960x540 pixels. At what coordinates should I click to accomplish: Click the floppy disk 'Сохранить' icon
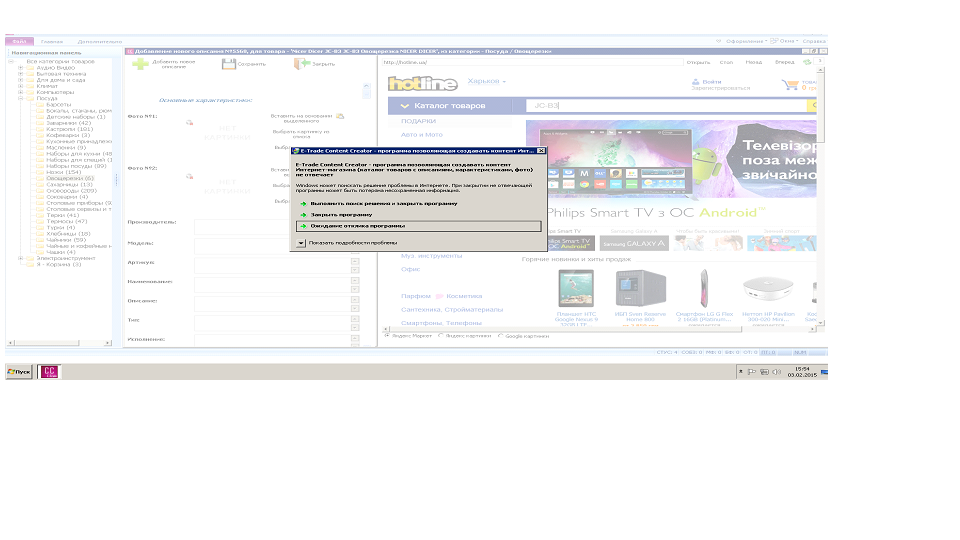229,64
